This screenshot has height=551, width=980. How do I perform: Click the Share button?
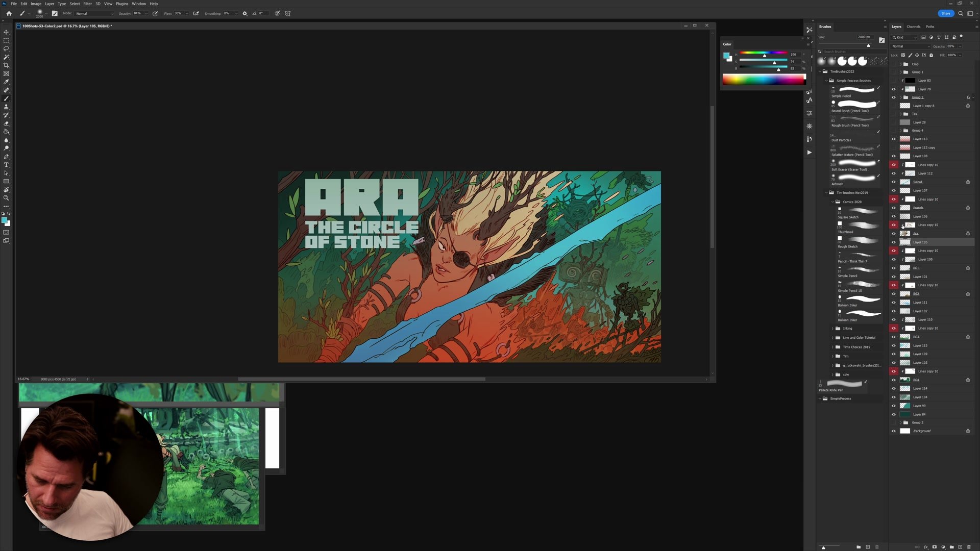[x=945, y=13]
